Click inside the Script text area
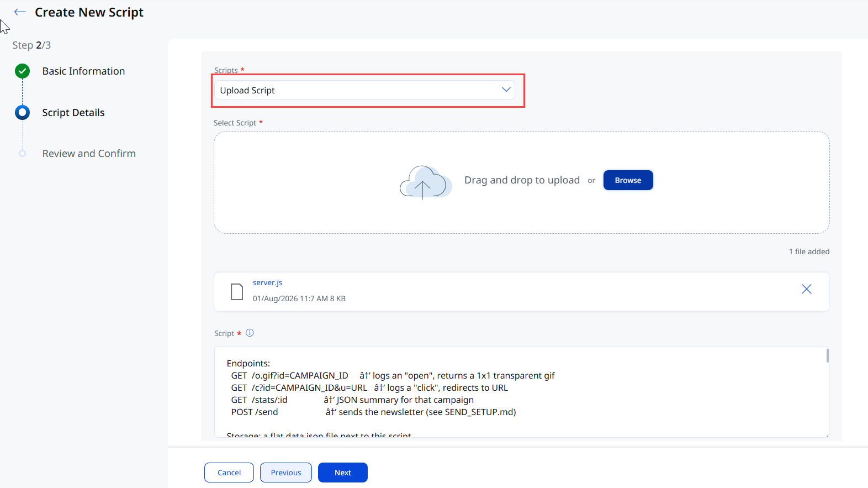This screenshot has height=488, width=868. click(x=521, y=392)
